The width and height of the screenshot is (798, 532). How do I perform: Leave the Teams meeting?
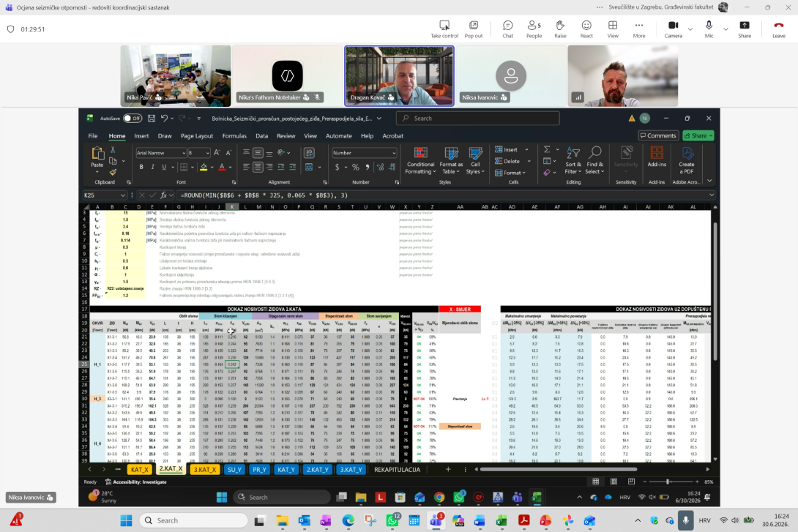click(x=779, y=29)
